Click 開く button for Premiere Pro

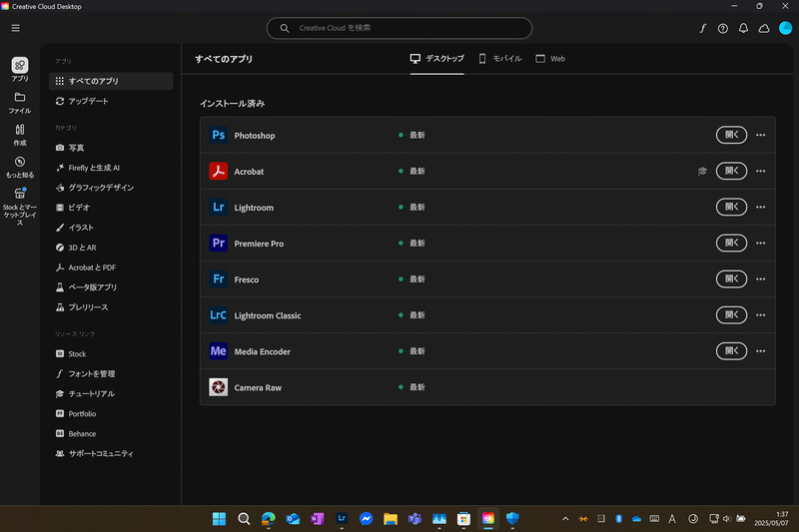731,243
